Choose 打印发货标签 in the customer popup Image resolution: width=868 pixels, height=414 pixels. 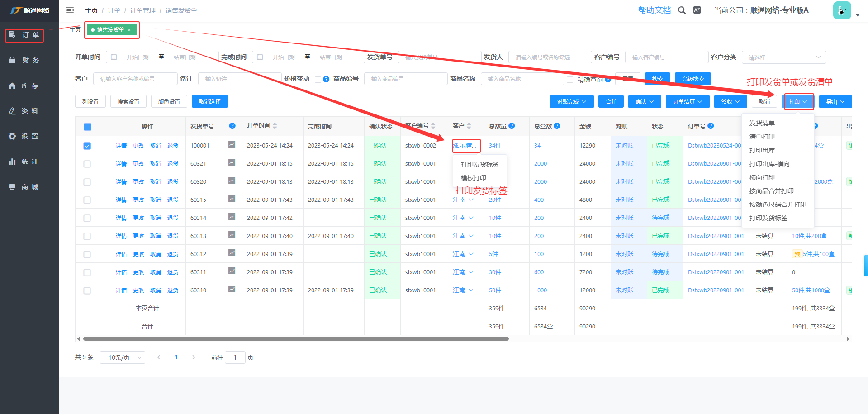tap(480, 164)
